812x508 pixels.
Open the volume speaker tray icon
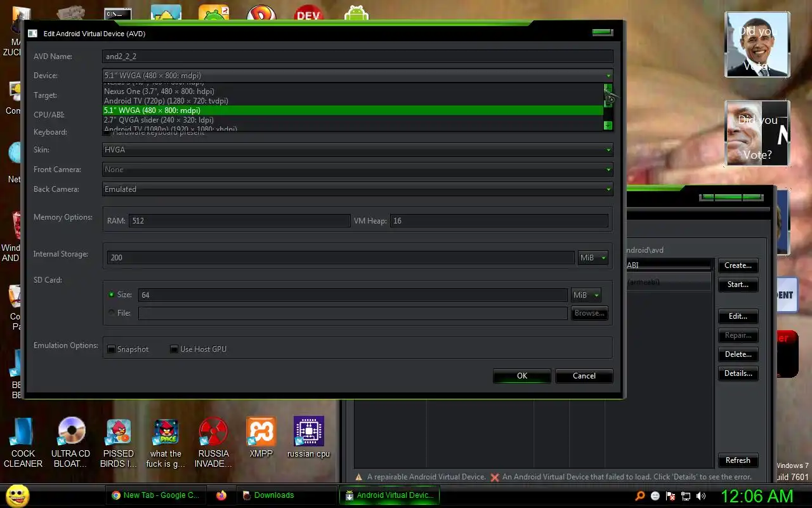point(701,496)
